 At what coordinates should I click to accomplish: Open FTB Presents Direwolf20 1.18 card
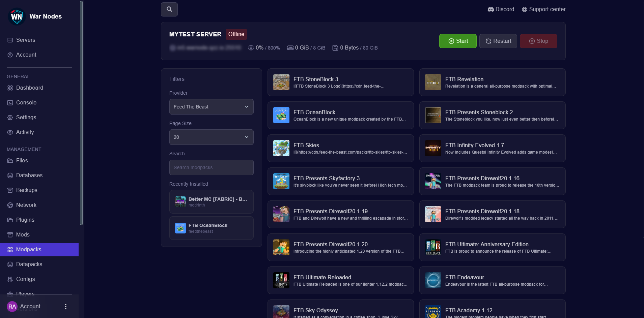coord(493,214)
